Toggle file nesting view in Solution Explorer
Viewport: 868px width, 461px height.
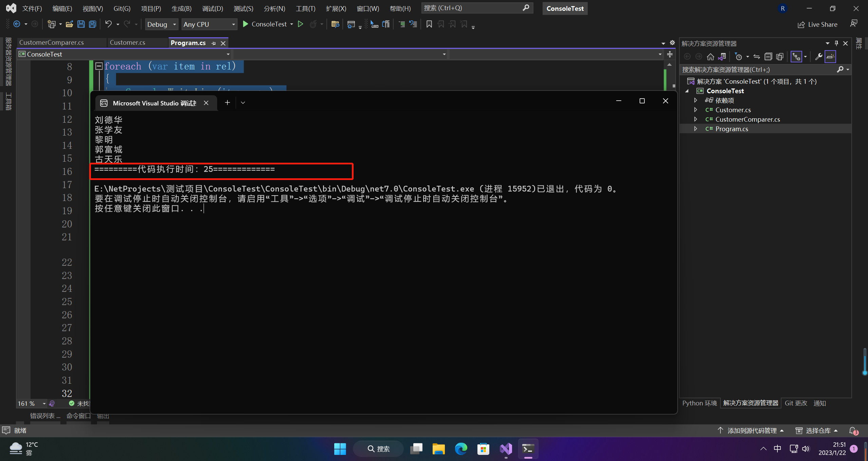tap(796, 57)
